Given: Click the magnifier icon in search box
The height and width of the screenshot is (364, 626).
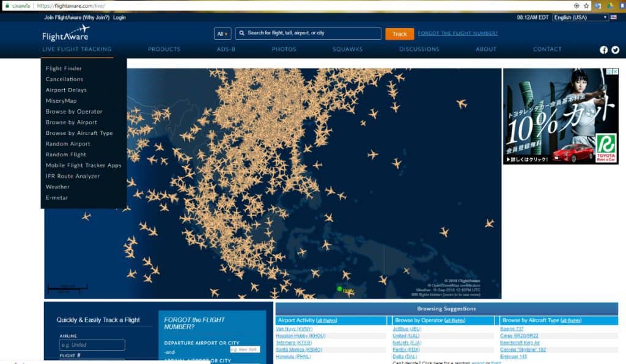Looking at the screenshot, I should click(241, 33).
